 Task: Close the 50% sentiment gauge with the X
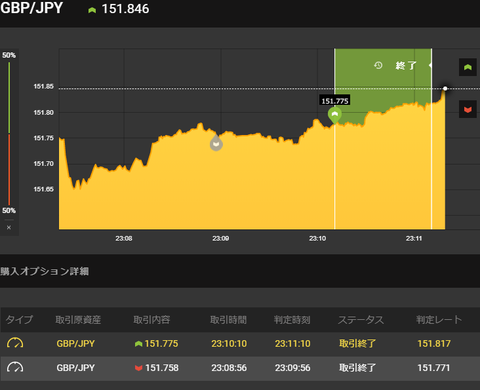tap(9, 227)
